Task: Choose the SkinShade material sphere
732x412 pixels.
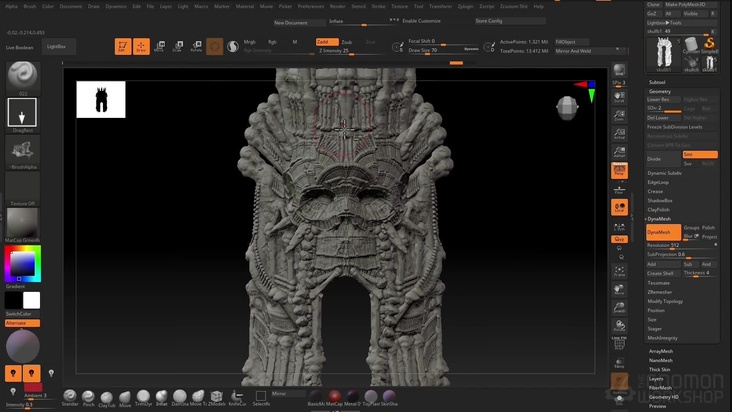Action: [x=389, y=397]
